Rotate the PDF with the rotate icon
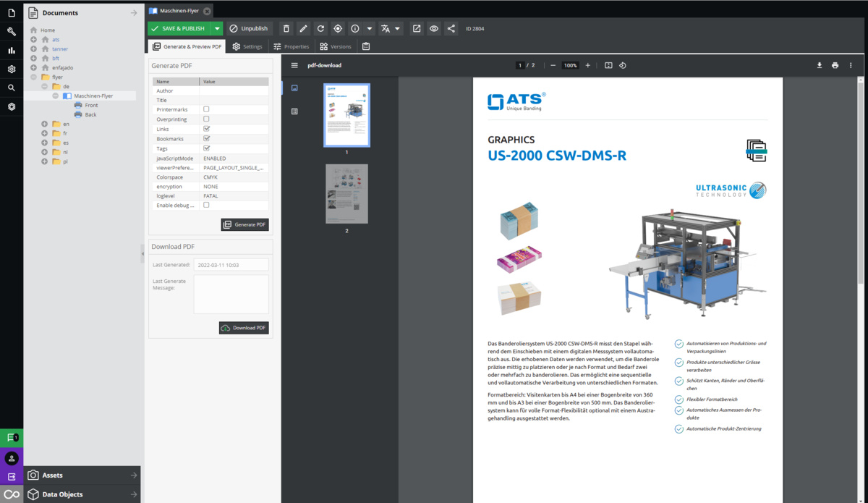This screenshot has height=503, width=868. (623, 65)
